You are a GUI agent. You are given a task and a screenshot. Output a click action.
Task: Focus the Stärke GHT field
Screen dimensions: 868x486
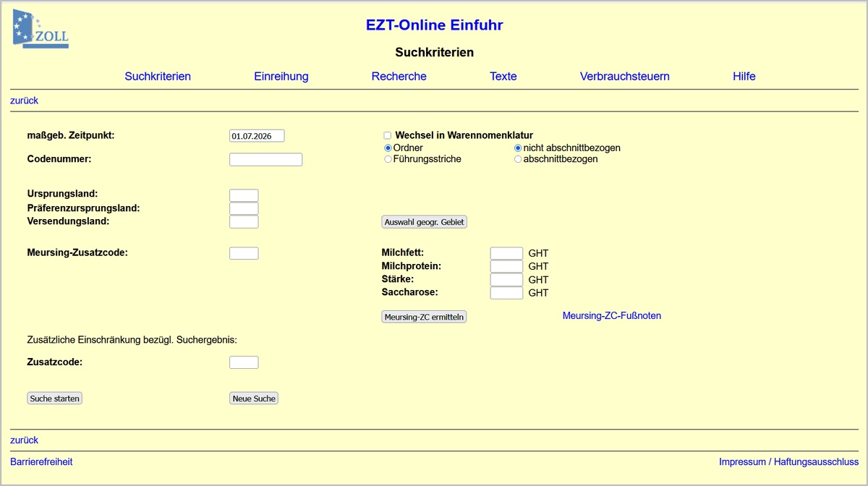tap(506, 279)
